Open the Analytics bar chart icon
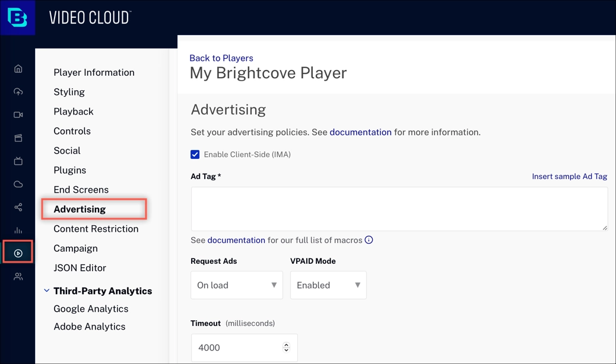The height and width of the screenshot is (364, 616). click(18, 231)
